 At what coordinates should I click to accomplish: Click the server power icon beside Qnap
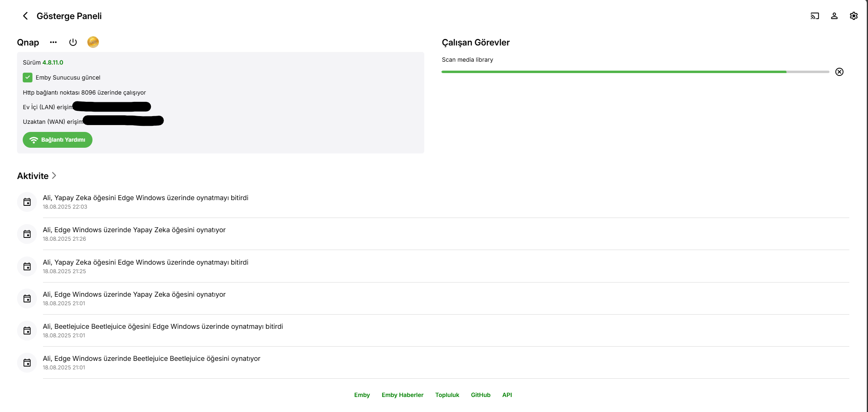tap(73, 42)
